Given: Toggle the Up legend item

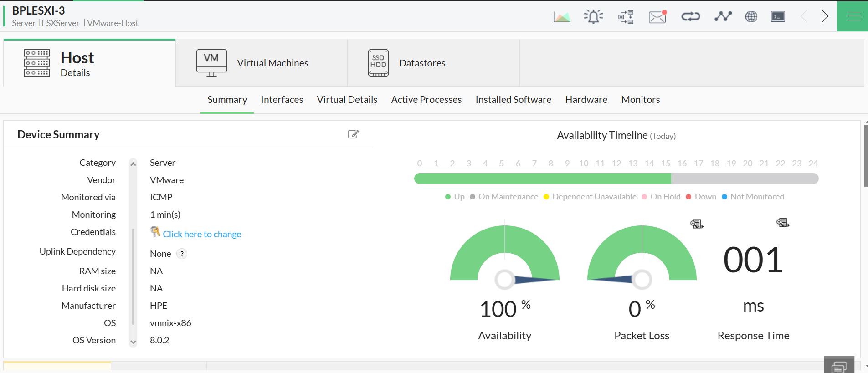Looking at the screenshot, I should click(x=455, y=197).
